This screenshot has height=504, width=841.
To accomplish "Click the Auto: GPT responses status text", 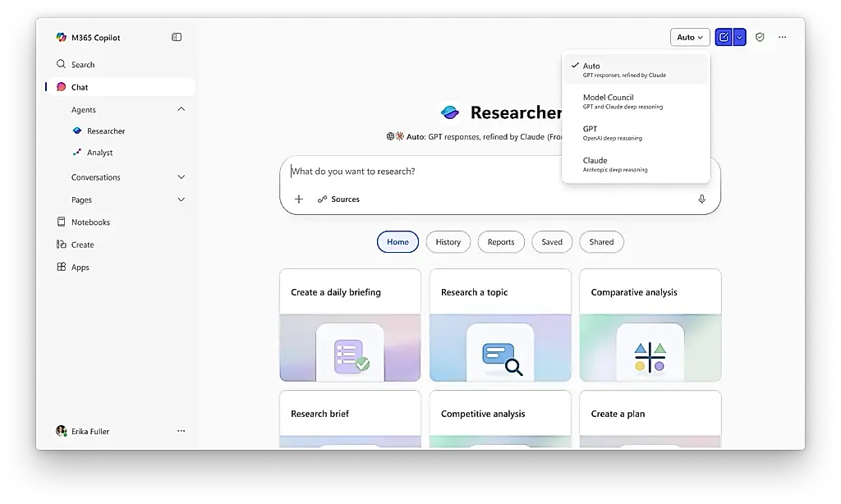I will (x=476, y=137).
